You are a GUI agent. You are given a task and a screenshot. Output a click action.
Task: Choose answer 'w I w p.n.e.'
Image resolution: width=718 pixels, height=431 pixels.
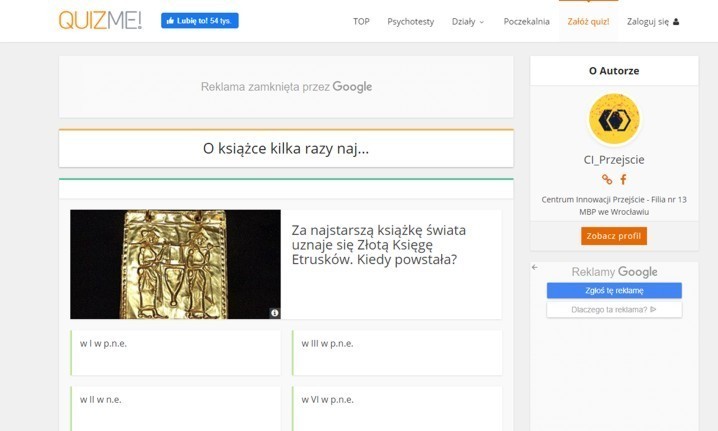[176, 353]
